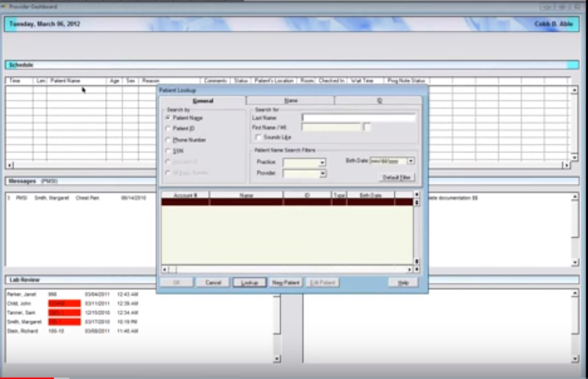Screen dimensions: 588x379
Task: Click left arrow of results horizontal scrollbar
Action: (165, 269)
